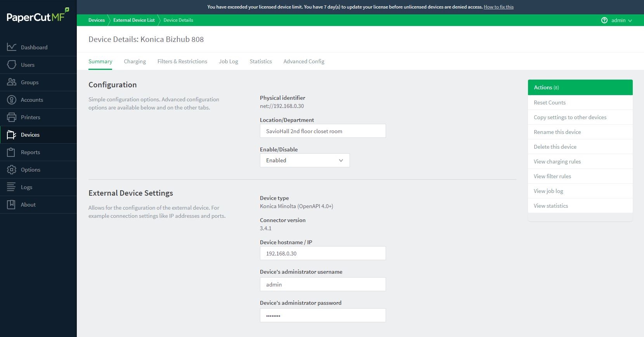
Task: Click the Device hostname / IP field
Action: (323, 253)
